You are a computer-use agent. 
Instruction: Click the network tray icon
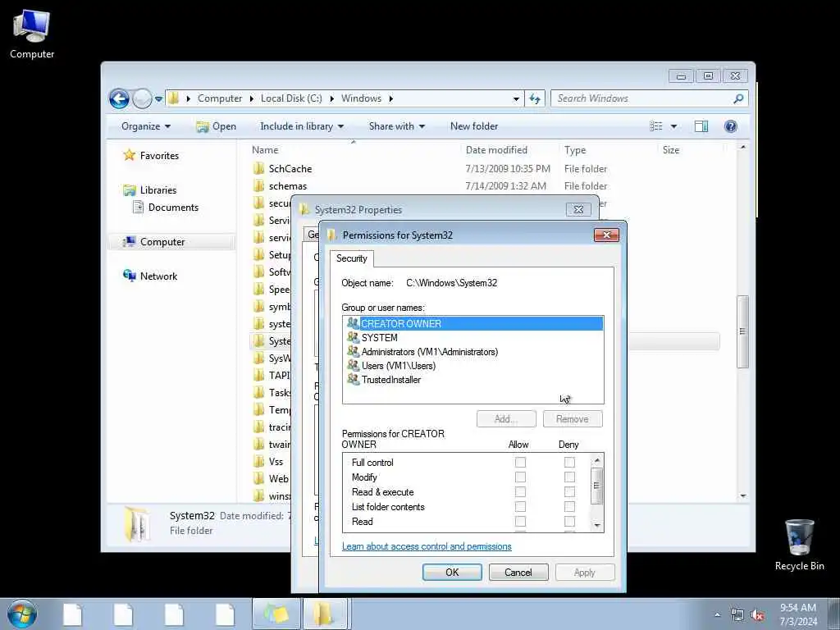coord(737,615)
